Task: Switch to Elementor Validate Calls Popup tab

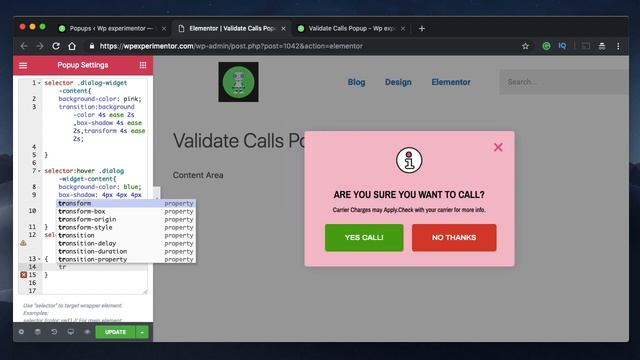Action: click(x=232, y=29)
